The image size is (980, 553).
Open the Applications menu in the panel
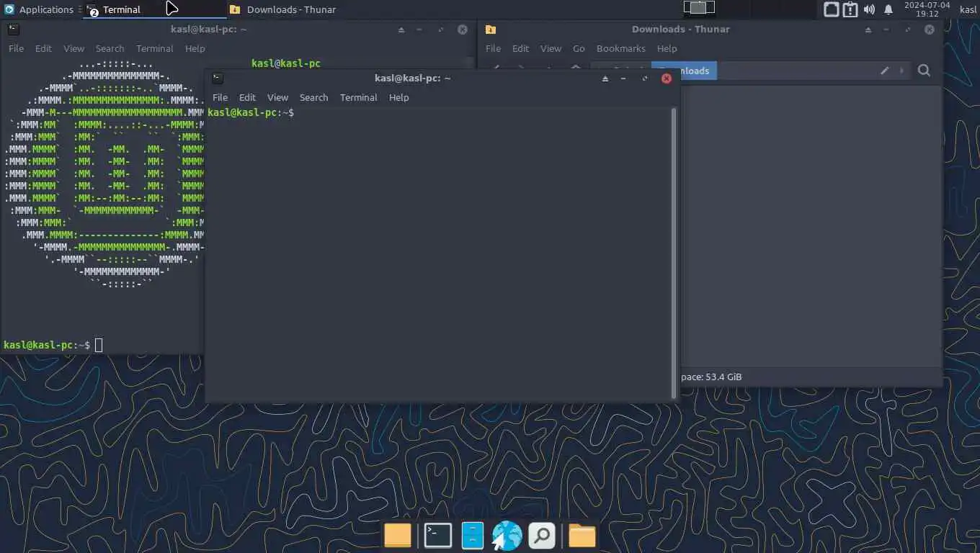39,9
